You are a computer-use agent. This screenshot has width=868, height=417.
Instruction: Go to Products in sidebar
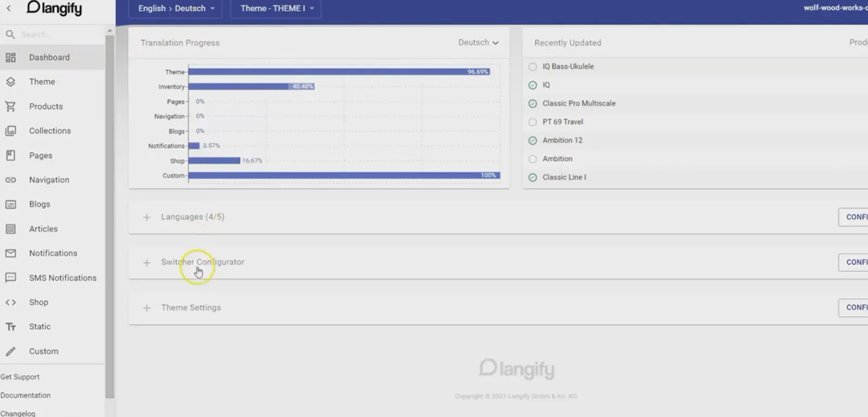click(53, 106)
